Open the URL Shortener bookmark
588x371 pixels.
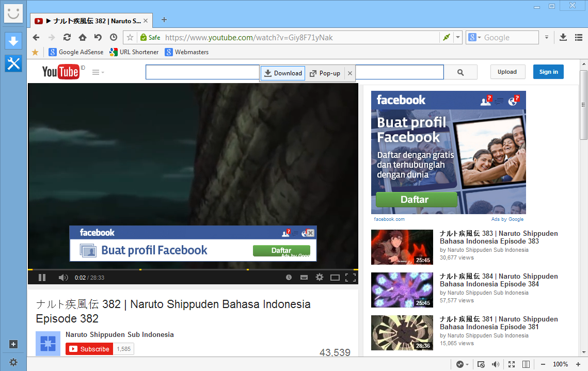[x=134, y=52]
